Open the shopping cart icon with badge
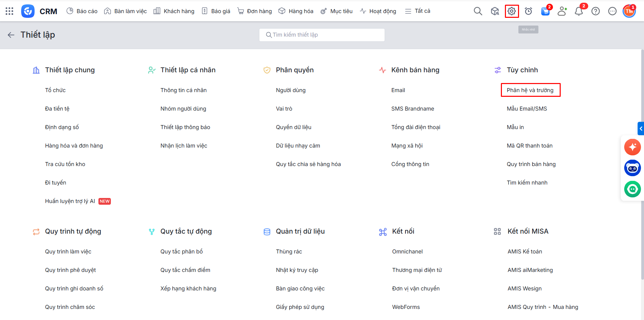Image resolution: width=644 pixels, height=320 pixels. coord(545,11)
